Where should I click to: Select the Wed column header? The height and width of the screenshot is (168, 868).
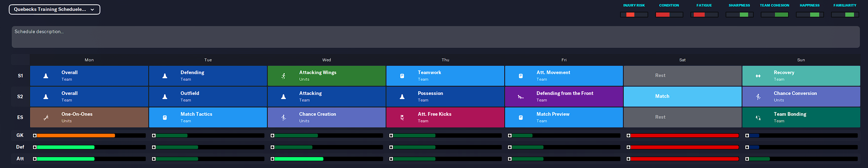pos(327,60)
